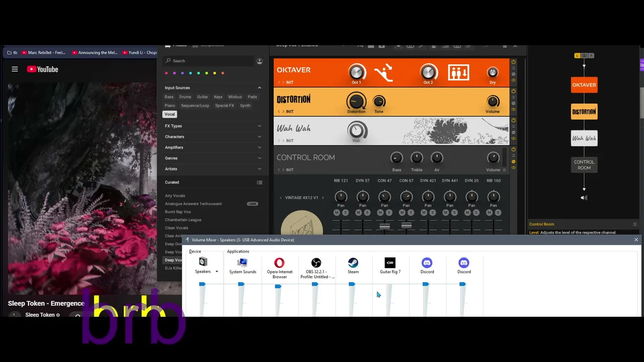Click the output speaker icon in signal chain

click(x=584, y=198)
